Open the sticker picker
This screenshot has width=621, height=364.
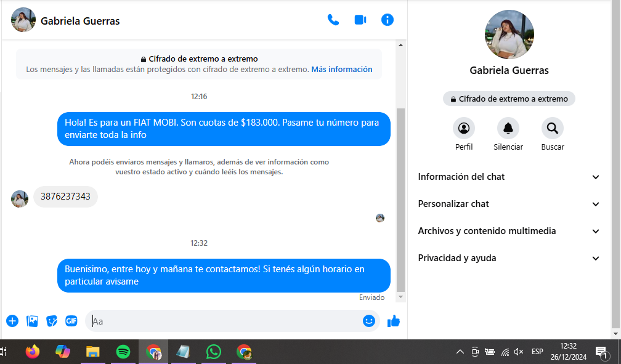pyautogui.click(x=52, y=321)
